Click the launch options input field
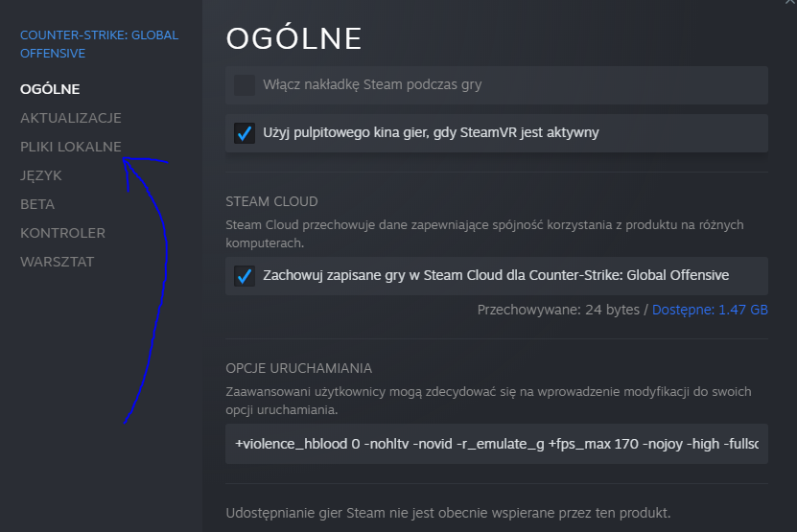 497,444
